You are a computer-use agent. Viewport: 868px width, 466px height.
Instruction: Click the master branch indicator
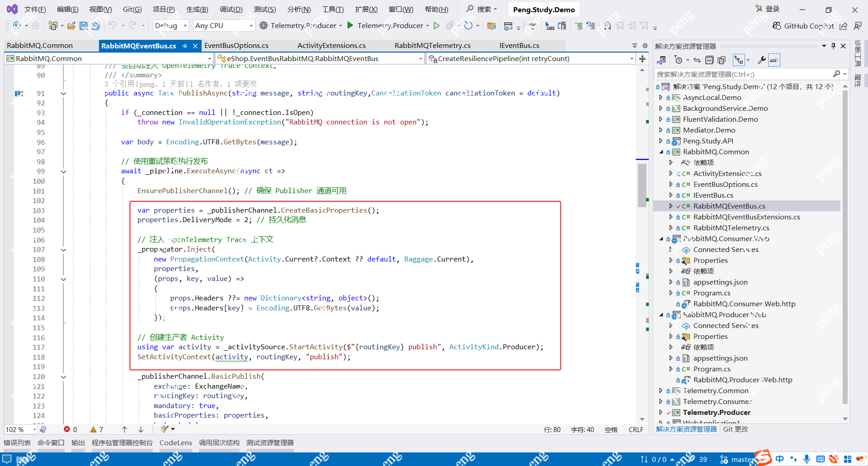click(x=738, y=459)
